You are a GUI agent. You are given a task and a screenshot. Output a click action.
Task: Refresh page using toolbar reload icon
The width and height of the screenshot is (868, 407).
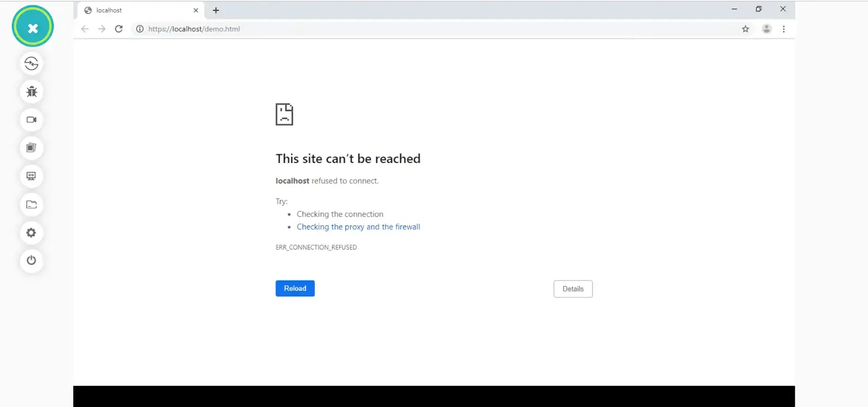pos(119,29)
